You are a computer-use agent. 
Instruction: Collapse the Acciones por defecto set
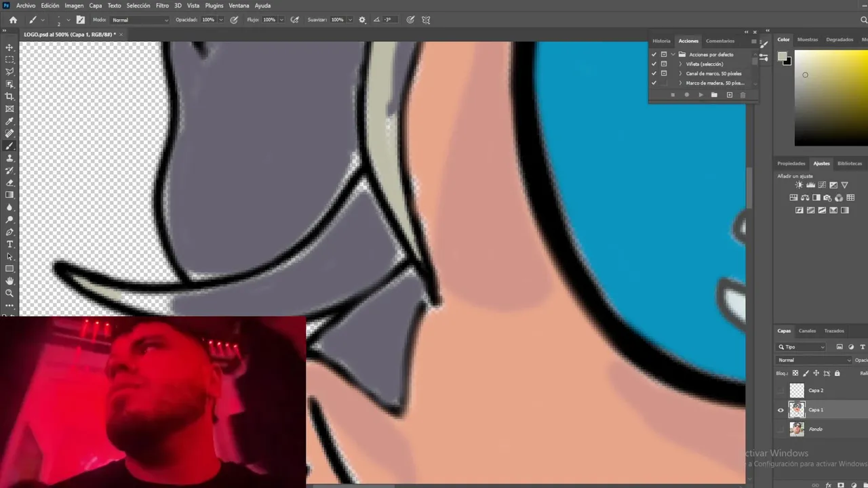pyautogui.click(x=673, y=54)
